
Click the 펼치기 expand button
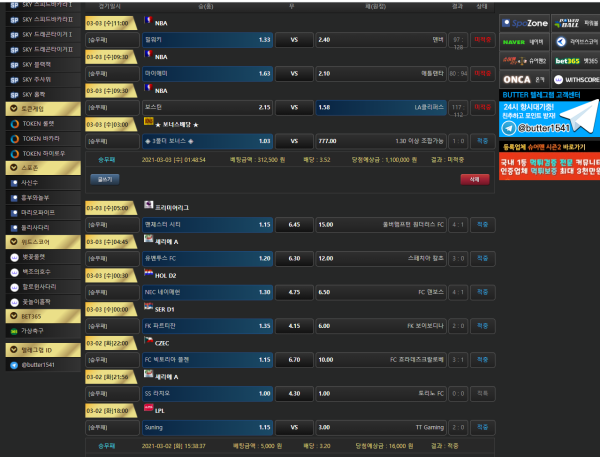[x=104, y=179]
